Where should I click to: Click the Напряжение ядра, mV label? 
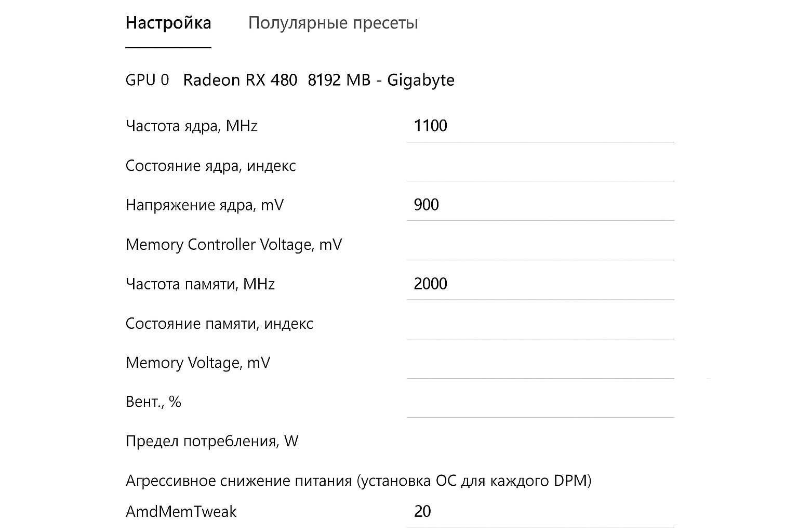tap(204, 205)
